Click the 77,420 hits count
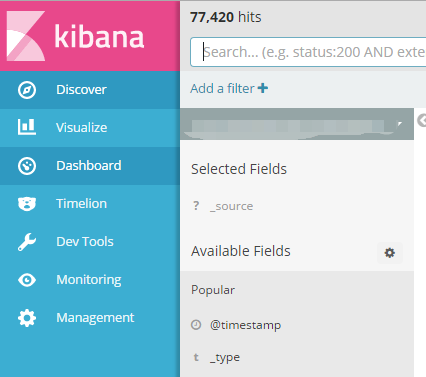The height and width of the screenshot is (377, 426). [226, 17]
